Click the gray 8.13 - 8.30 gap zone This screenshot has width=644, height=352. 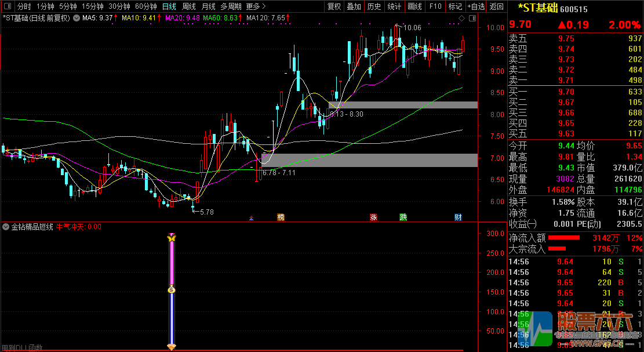[406, 105]
